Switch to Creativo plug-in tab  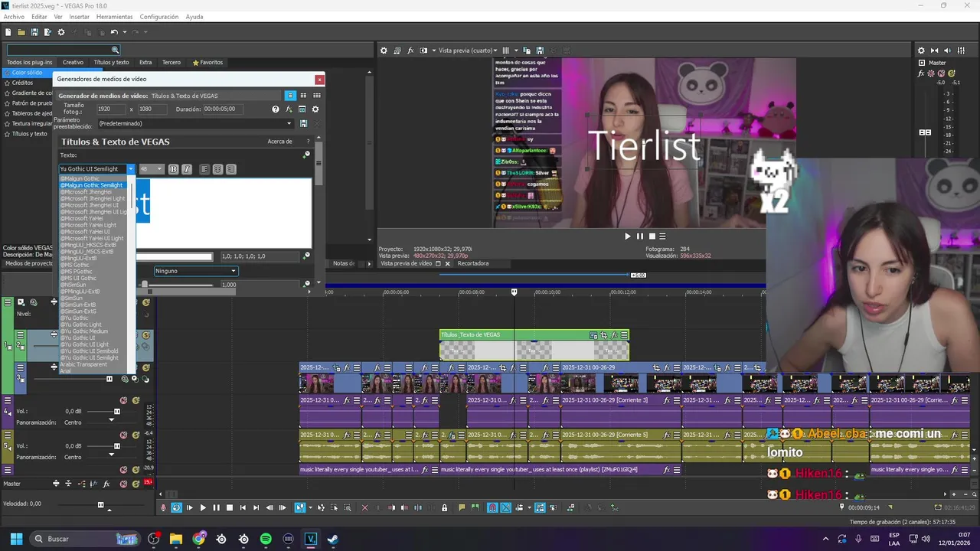(x=73, y=63)
